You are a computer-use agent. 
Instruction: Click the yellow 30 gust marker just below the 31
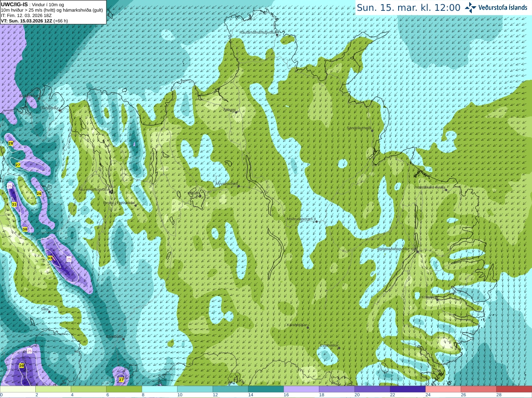tap(25, 229)
